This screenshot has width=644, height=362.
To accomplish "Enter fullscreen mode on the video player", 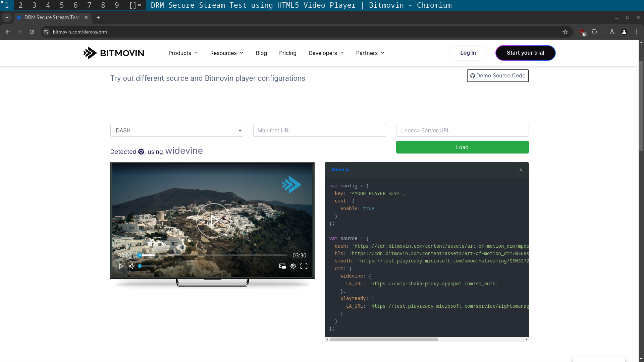I will pos(304,266).
